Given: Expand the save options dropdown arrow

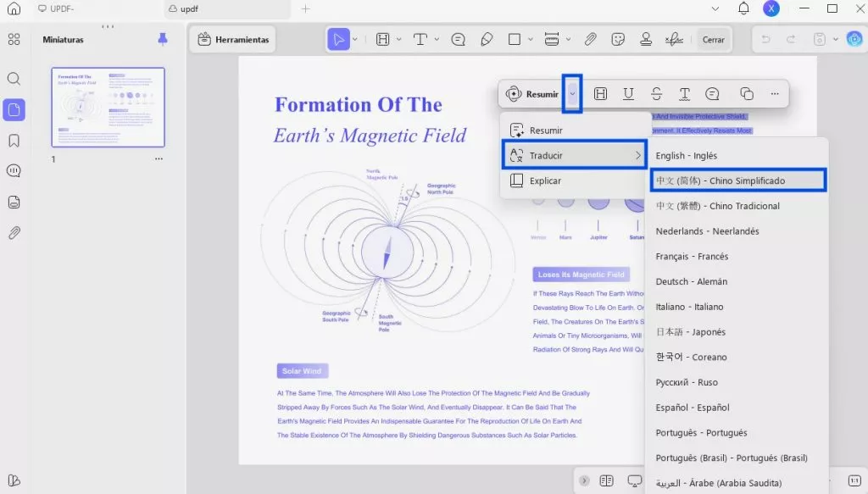Looking at the screenshot, I should tap(835, 39).
